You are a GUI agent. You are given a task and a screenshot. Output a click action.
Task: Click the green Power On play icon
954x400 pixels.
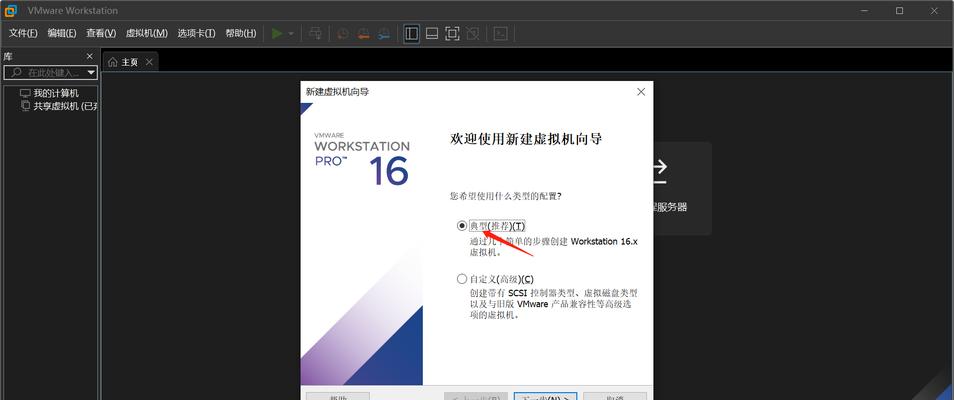[x=277, y=33]
